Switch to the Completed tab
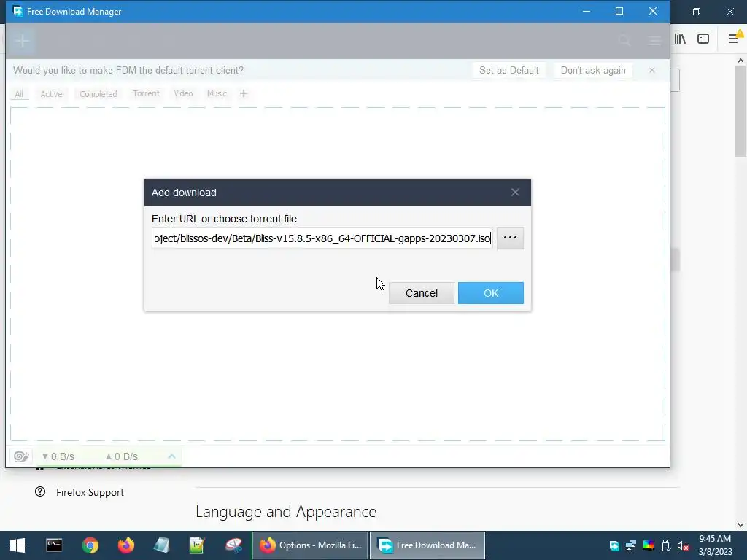Image resolution: width=747 pixels, height=560 pixels. (98, 94)
